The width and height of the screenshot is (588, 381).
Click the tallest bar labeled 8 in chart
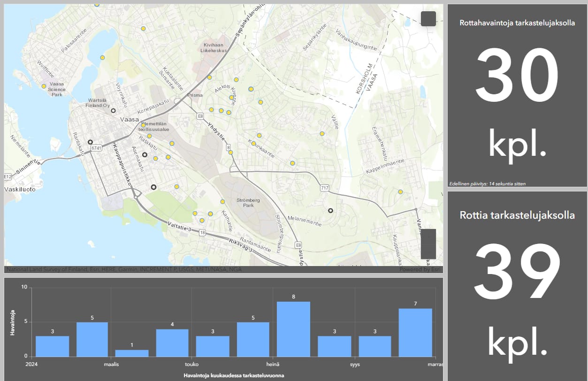(x=293, y=329)
